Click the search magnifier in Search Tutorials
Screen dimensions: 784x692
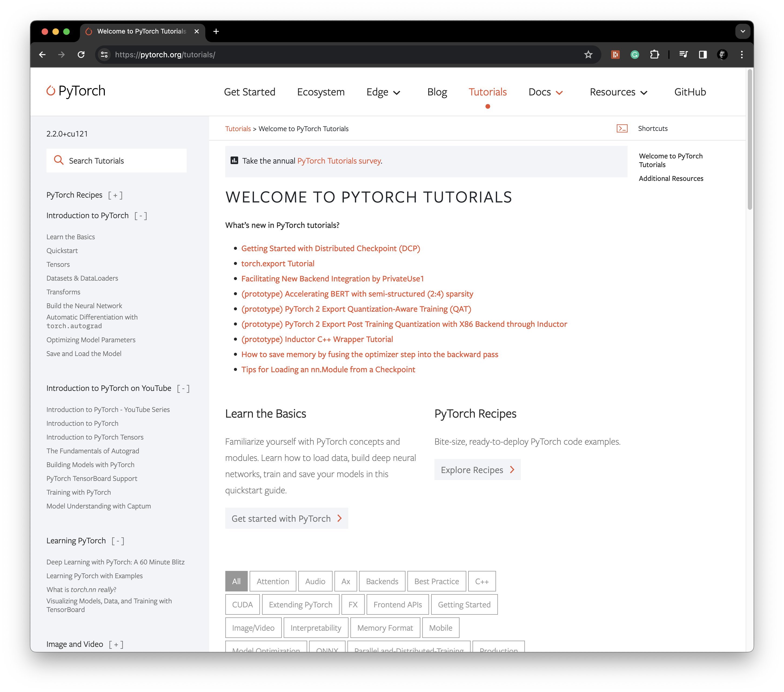[59, 160]
